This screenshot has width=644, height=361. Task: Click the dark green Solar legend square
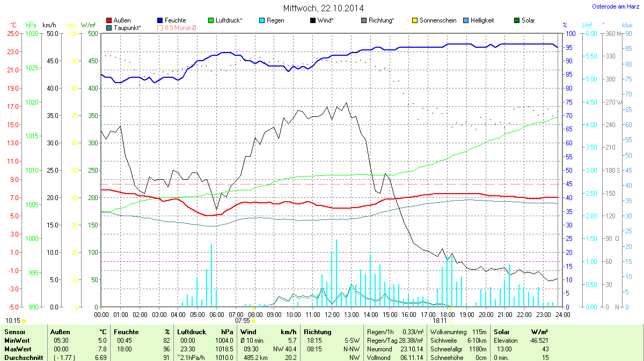517,20
